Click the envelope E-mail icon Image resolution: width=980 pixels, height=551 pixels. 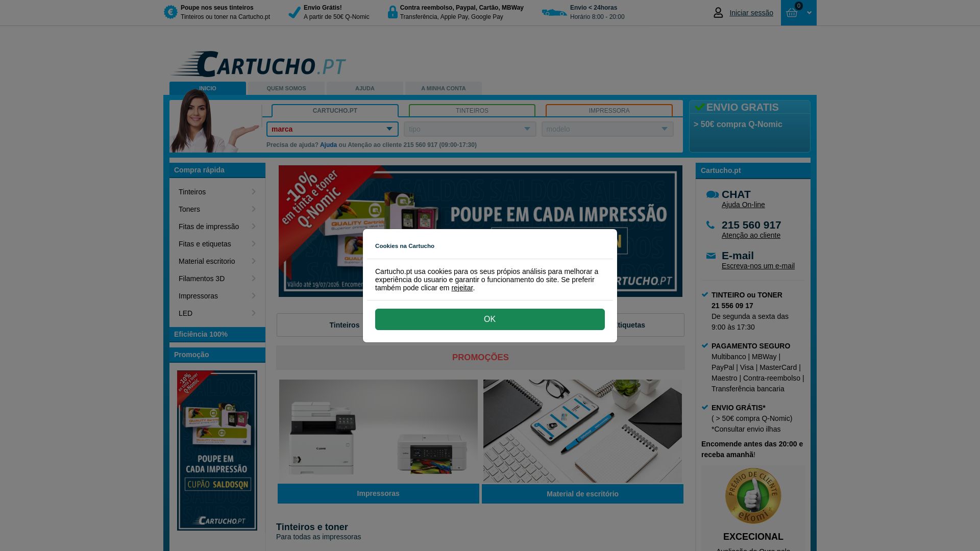(x=711, y=256)
